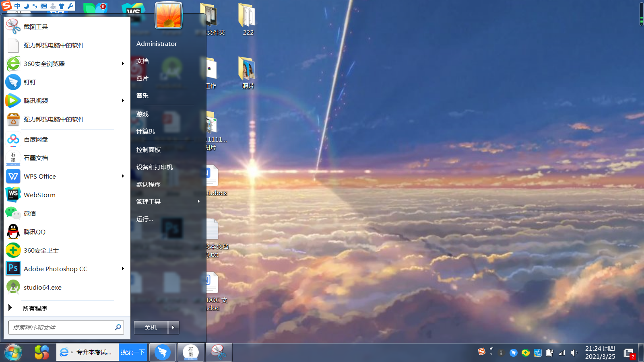Viewport: 644px width, 362px height.
Task: Open 控制面板 from the start menu
Action: click(148, 149)
